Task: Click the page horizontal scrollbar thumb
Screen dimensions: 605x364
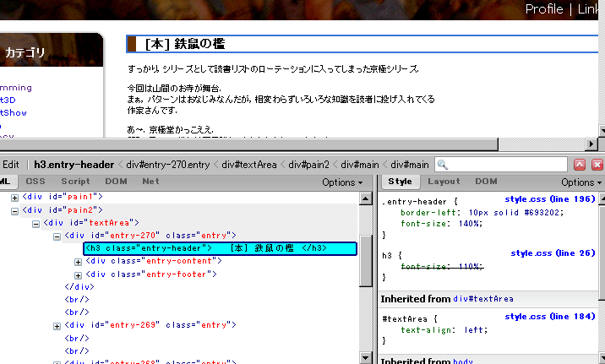Action: 249,144
